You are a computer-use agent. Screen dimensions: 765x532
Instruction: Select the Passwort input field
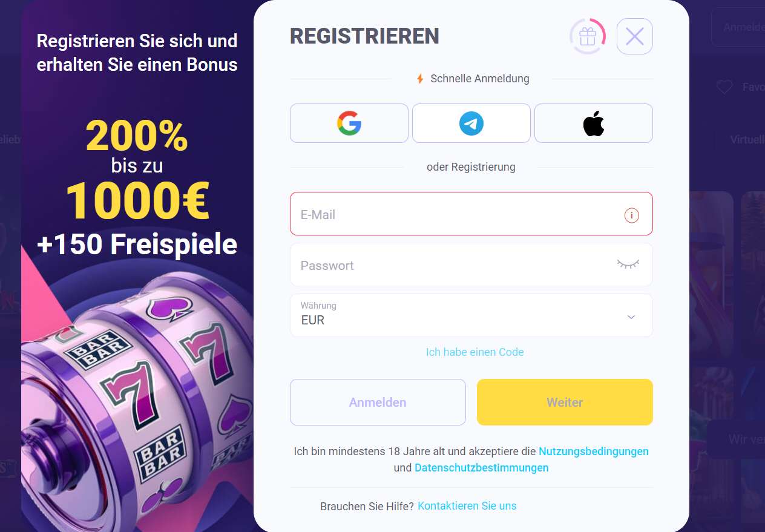471,264
